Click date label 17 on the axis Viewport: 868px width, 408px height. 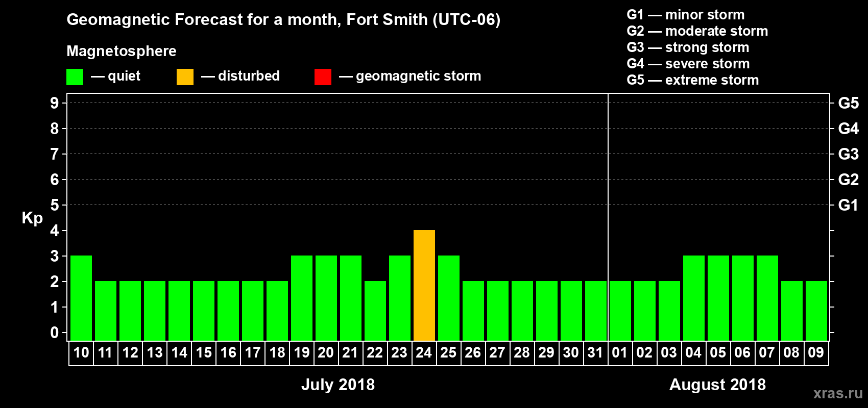point(253,353)
